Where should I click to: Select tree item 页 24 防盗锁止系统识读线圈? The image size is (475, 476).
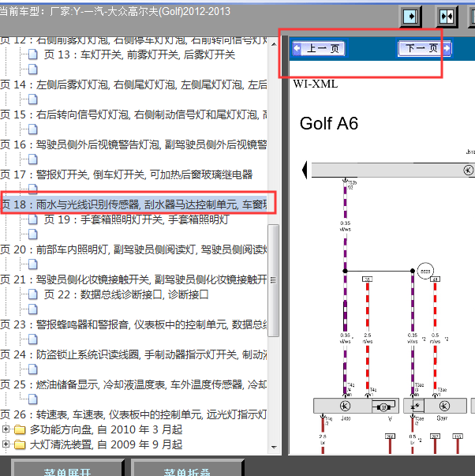[x=133, y=354]
